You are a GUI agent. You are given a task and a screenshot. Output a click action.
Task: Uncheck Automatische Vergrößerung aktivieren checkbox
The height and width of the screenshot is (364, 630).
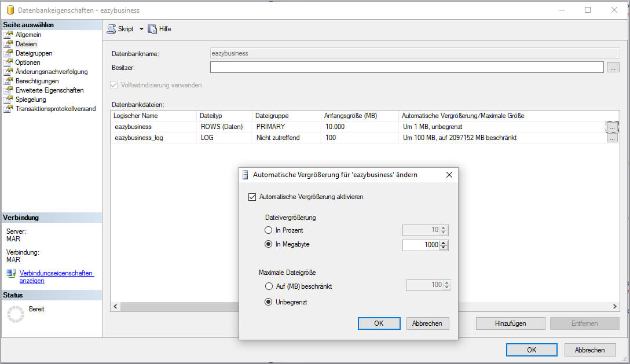(x=252, y=197)
